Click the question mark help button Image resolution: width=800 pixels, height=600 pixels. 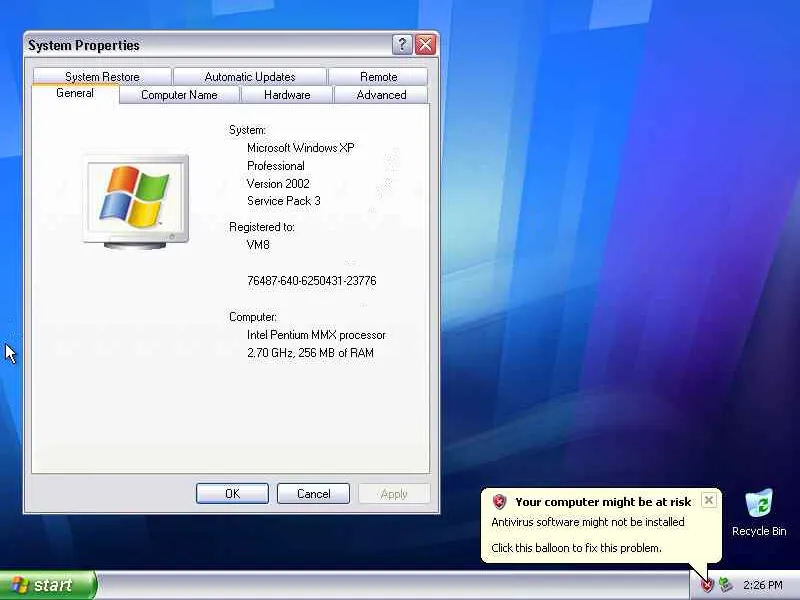402,45
